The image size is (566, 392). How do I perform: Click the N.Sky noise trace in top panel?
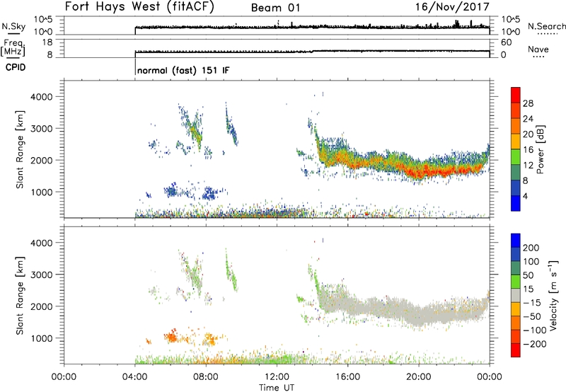click(x=312, y=27)
